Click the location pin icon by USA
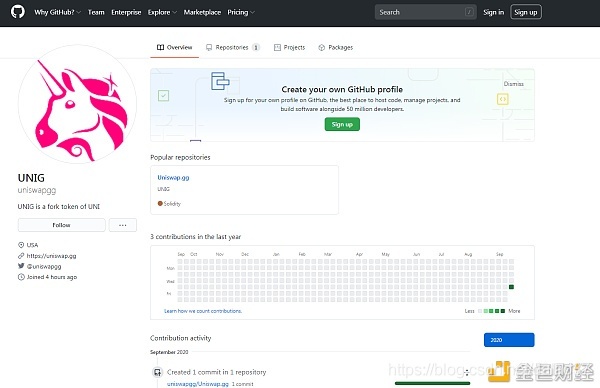Viewport: 600px width, 388px height. coord(21,245)
